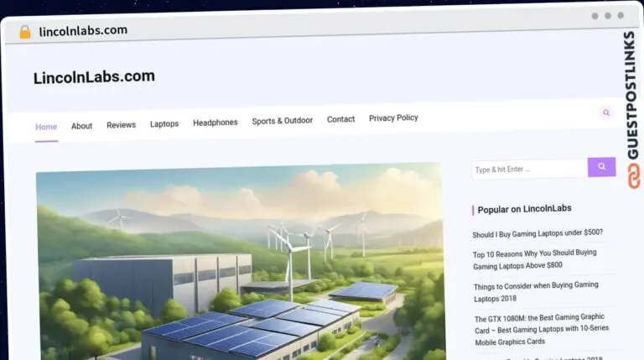Click the lincolnlabs.com address bar text
Image resolution: width=644 pixels, height=360 pixels.
[x=83, y=31]
